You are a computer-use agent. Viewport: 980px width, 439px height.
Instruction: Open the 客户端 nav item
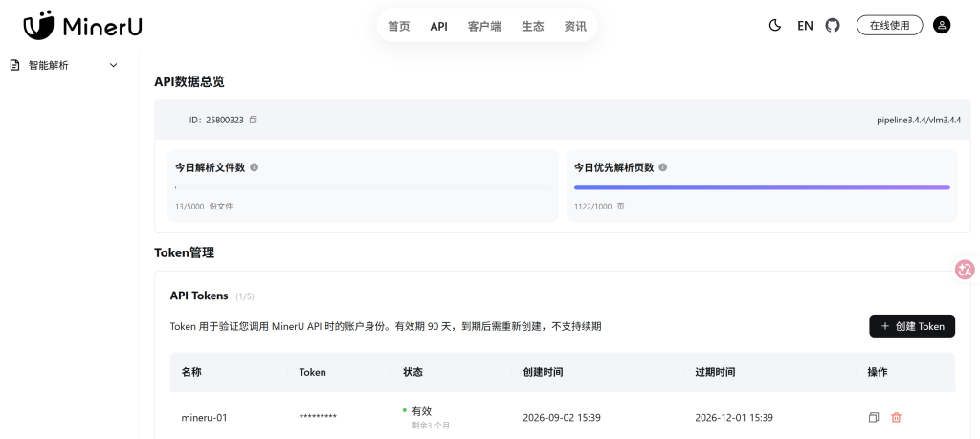484,26
